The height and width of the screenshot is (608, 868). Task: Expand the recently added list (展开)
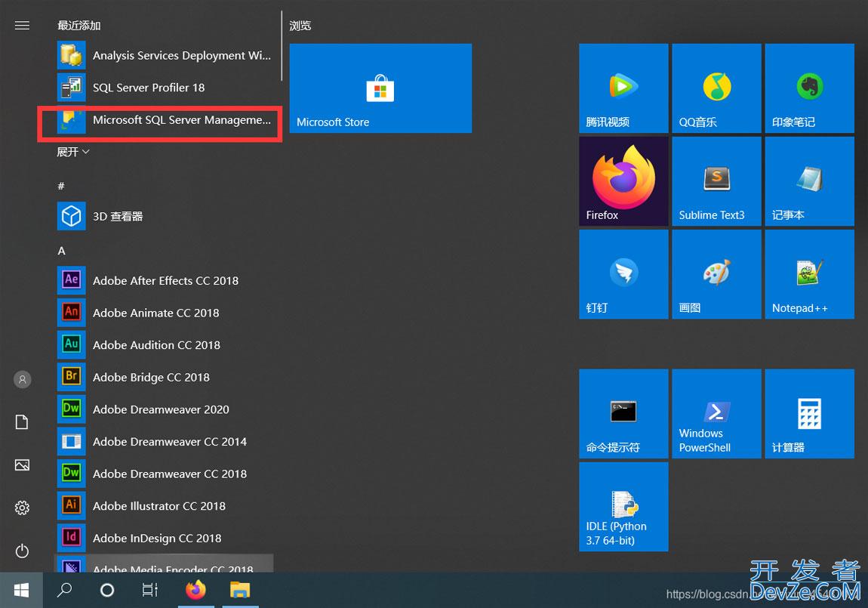[x=73, y=152]
